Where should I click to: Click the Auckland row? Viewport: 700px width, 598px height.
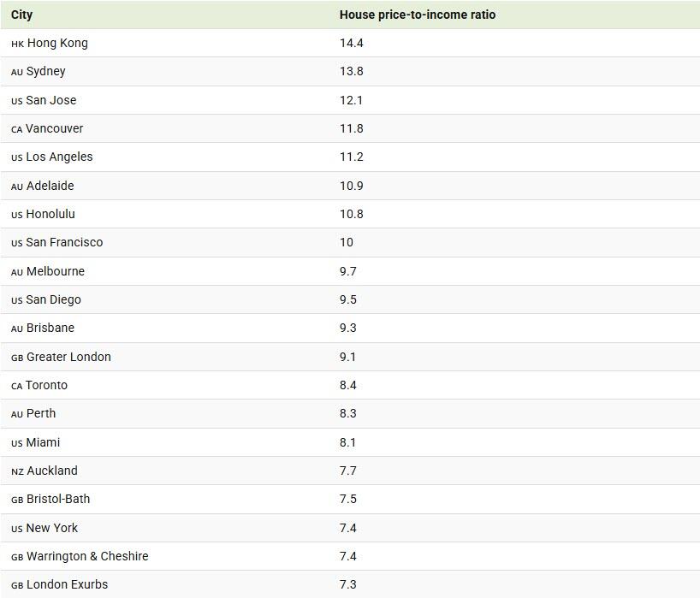coord(52,471)
